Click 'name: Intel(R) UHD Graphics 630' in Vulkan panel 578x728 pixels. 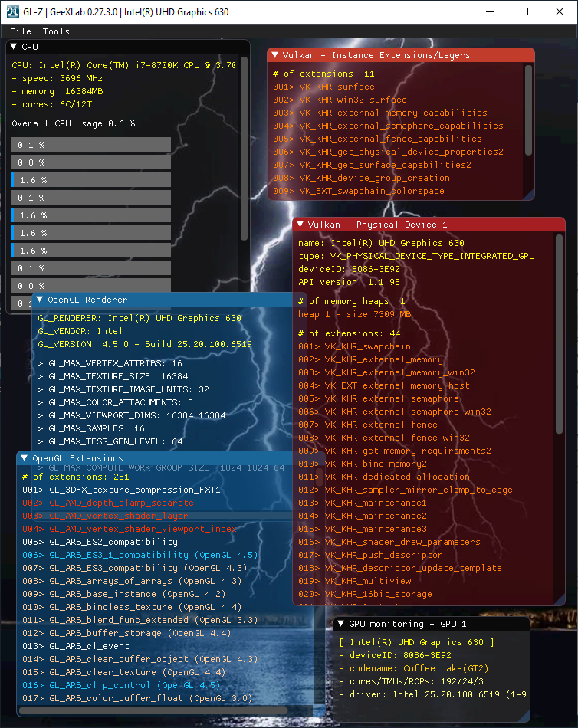click(382, 243)
